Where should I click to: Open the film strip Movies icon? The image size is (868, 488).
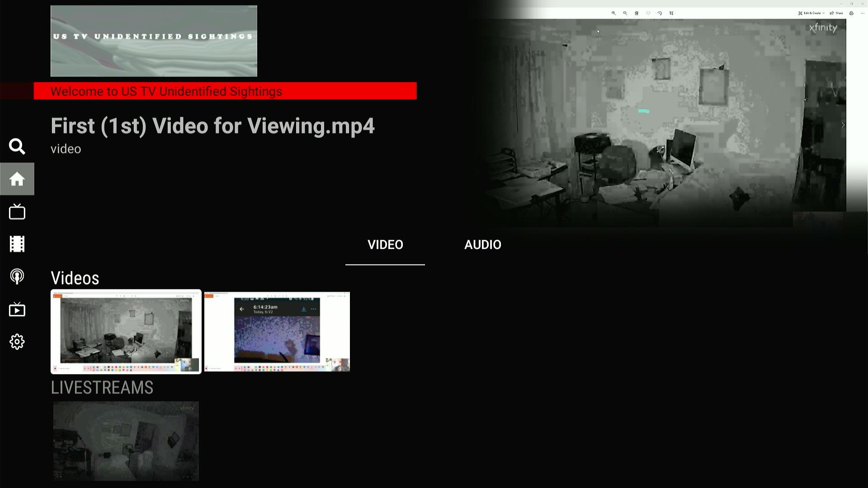pyautogui.click(x=17, y=244)
